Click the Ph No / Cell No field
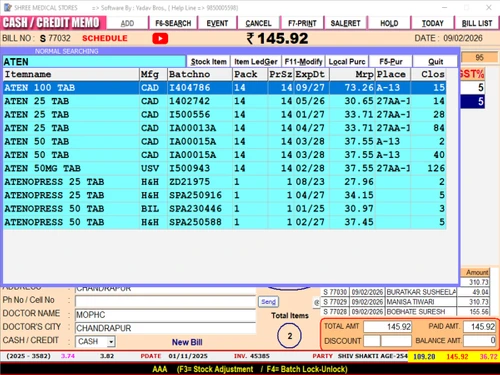 (165, 301)
